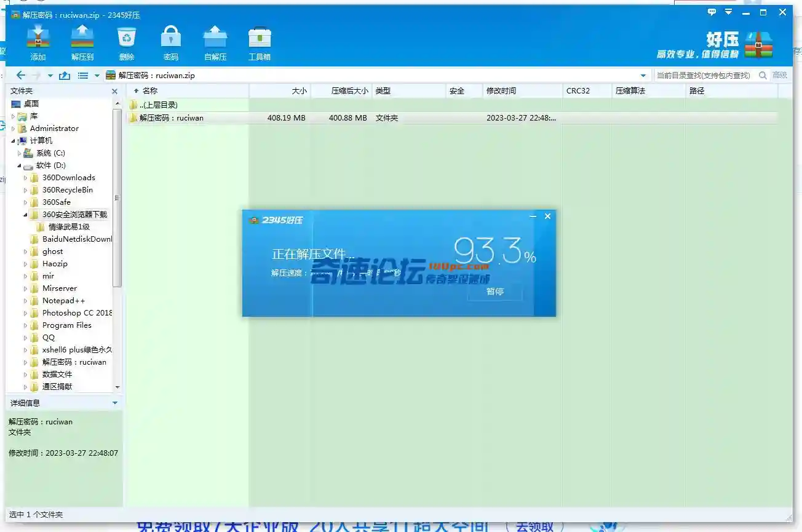Image resolution: width=802 pixels, height=532 pixels.
Task: Click the magnifier search icon
Action: pos(763,75)
